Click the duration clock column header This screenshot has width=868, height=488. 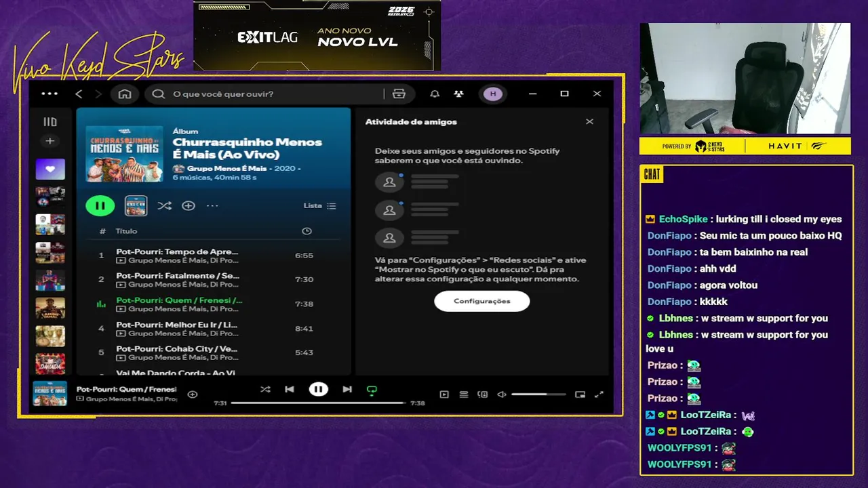(x=307, y=231)
